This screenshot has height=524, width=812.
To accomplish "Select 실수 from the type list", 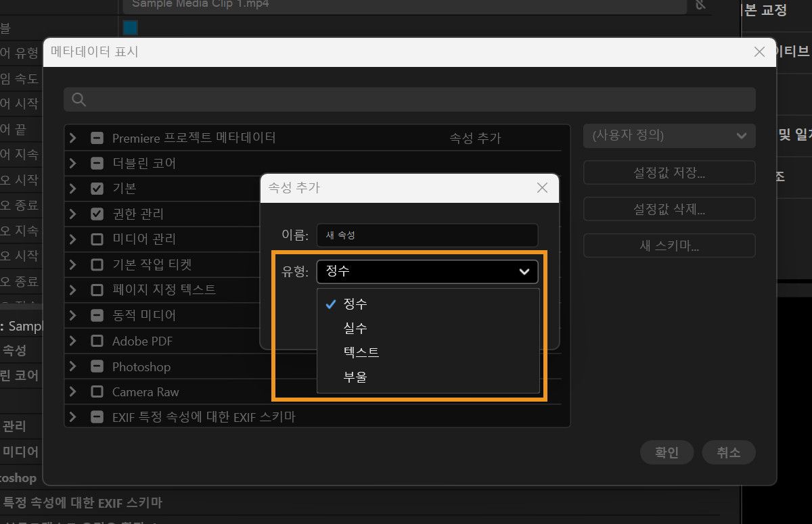I will 428,329.
